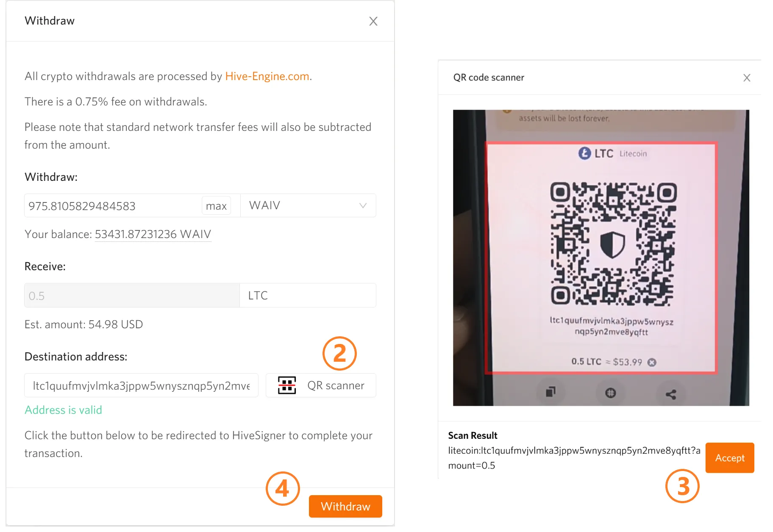773x532 pixels.
Task: Click the withdraw amount input field
Action: pyautogui.click(x=113, y=206)
